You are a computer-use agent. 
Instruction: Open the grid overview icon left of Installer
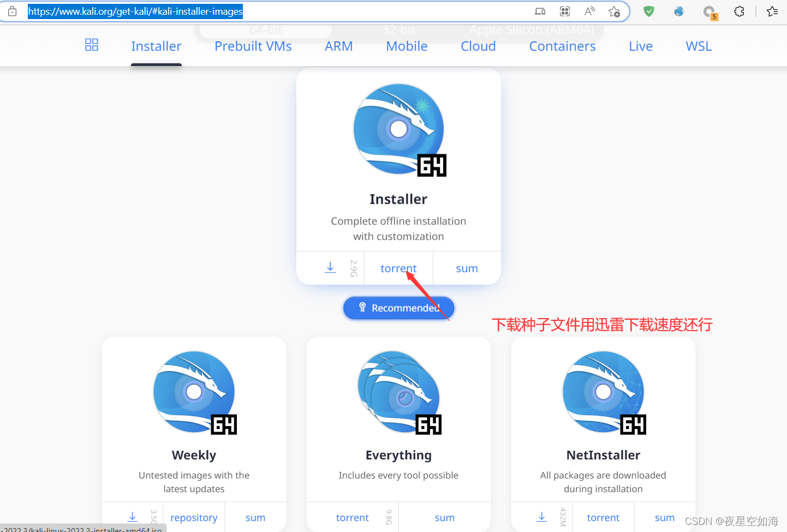point(92,45)
